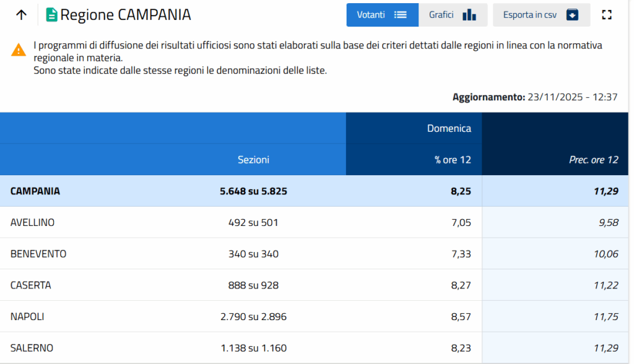Click the up arrow back icon

pyautogui.click(x=21, y=15)
